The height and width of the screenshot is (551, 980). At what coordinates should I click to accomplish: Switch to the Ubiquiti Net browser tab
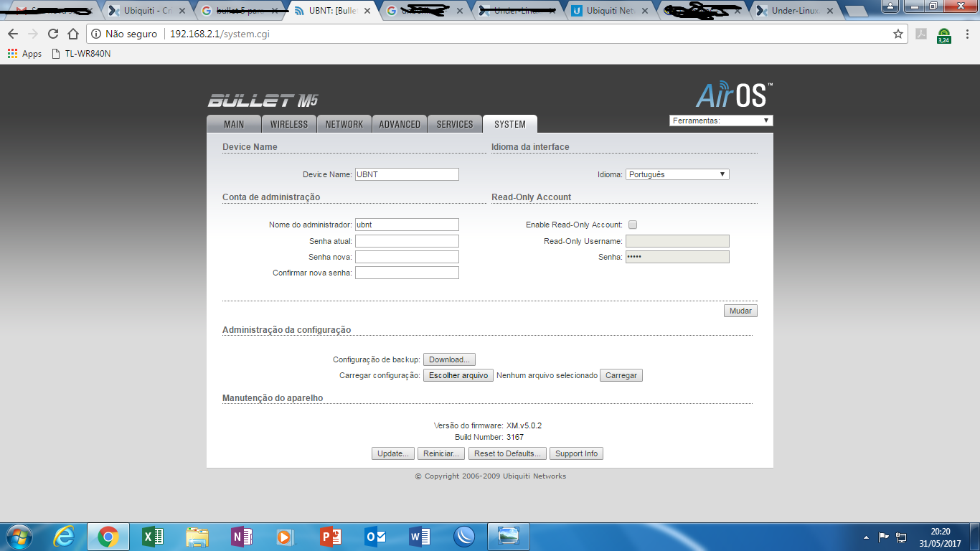611,11
